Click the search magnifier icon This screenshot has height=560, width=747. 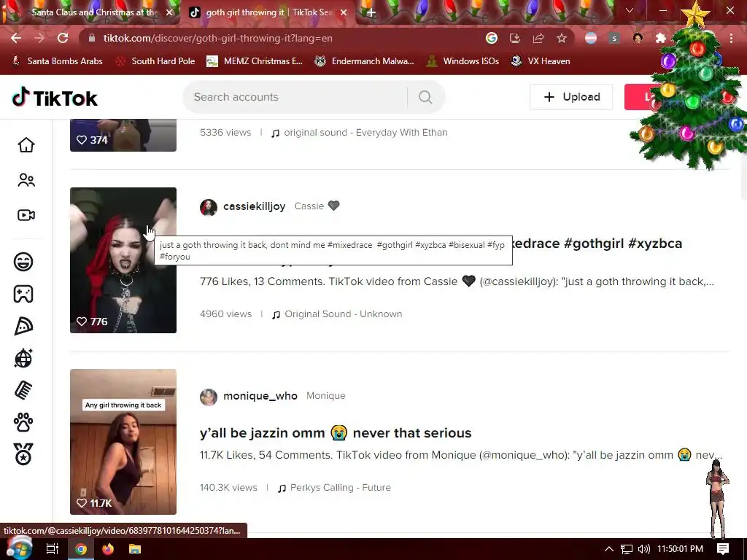(425, 97)
